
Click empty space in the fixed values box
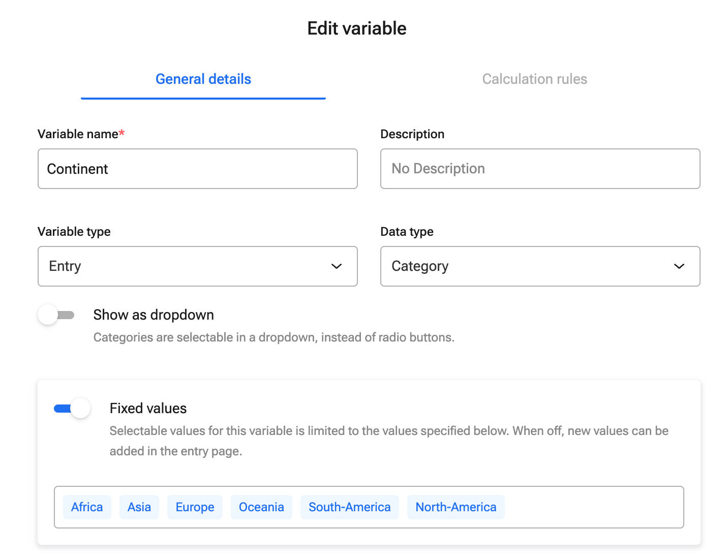coord(595,507)
